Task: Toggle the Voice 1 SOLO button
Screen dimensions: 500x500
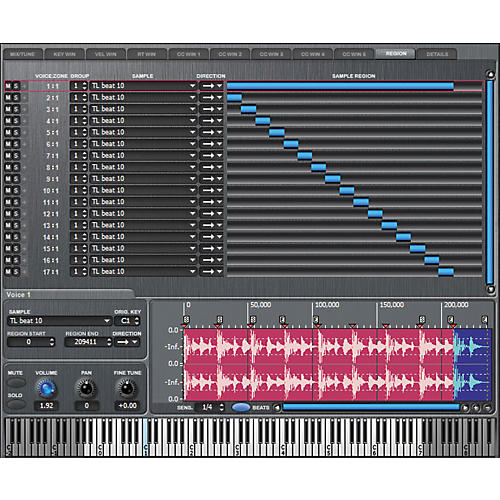Action: (16, 405)
